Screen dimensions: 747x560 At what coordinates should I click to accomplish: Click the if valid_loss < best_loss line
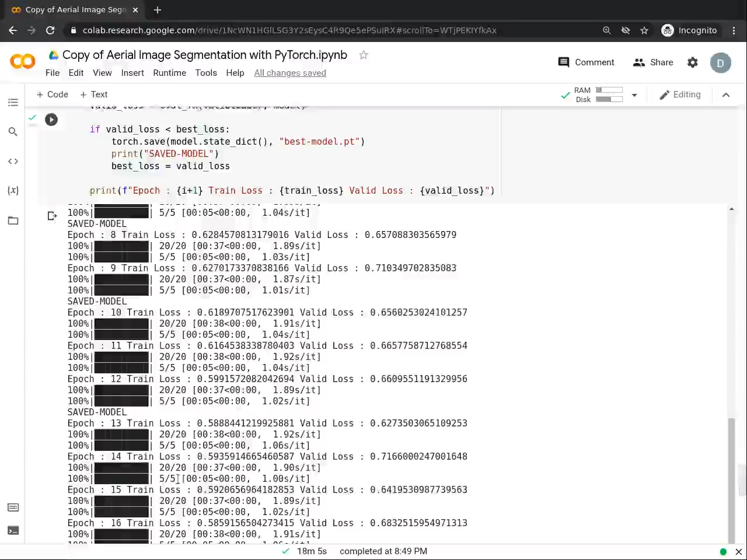159,129
